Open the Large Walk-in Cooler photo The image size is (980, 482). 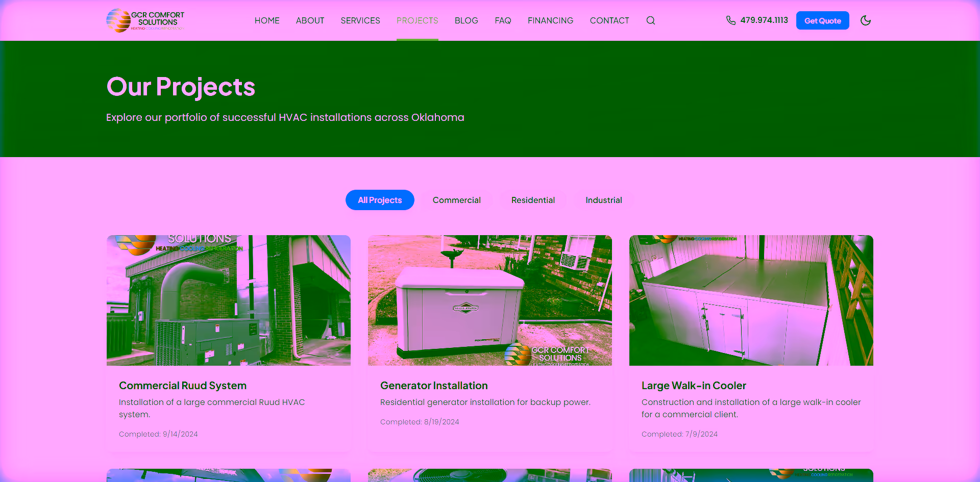(751, 300)
